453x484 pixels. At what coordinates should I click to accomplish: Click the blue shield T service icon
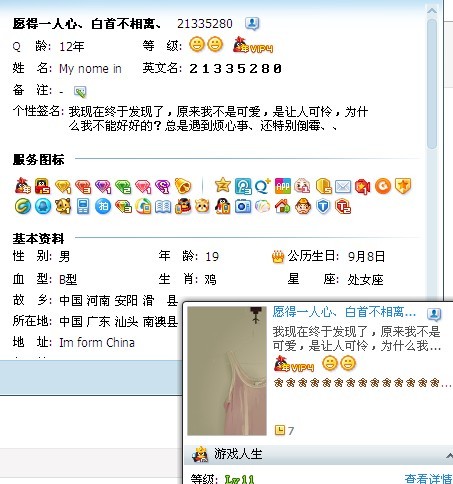click(x=323, y=206)
